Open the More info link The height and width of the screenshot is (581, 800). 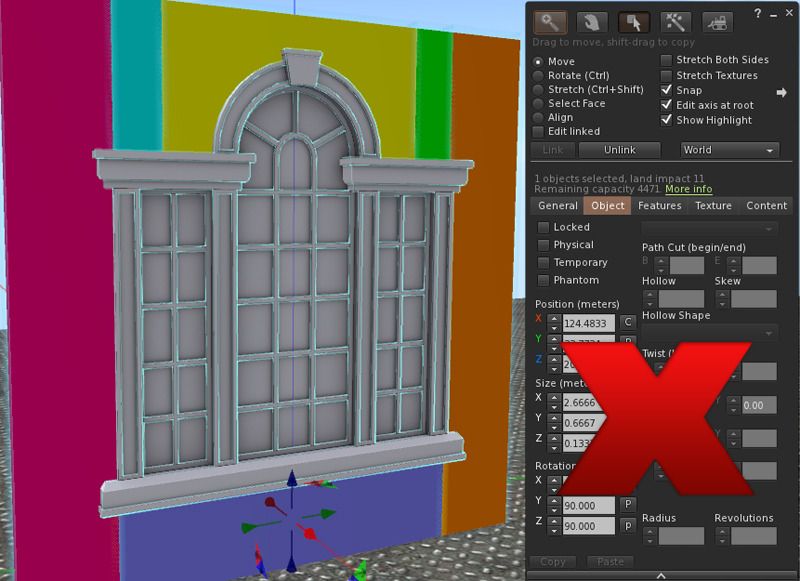point(688,189)
